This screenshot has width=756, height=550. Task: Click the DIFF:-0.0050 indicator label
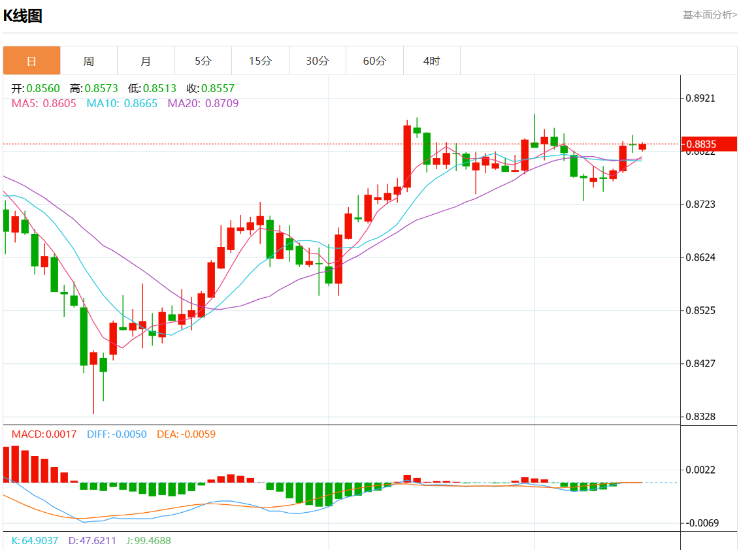[x=117, y=434]
